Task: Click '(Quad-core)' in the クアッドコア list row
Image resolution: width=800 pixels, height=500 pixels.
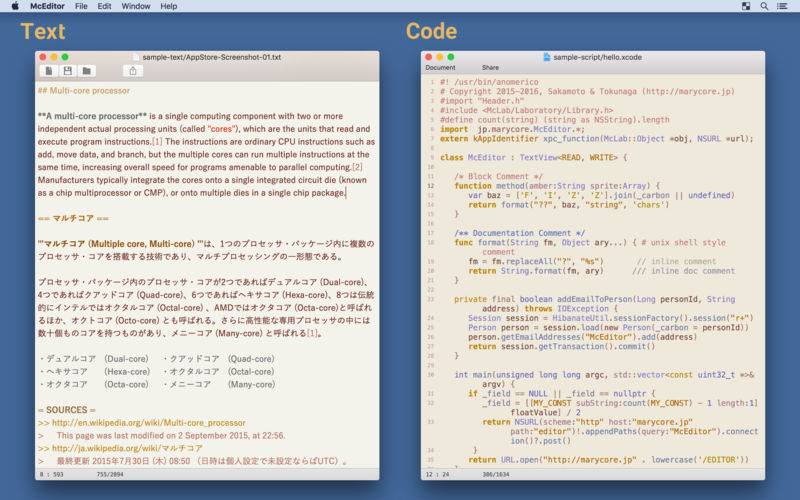Action: point(251,359)
